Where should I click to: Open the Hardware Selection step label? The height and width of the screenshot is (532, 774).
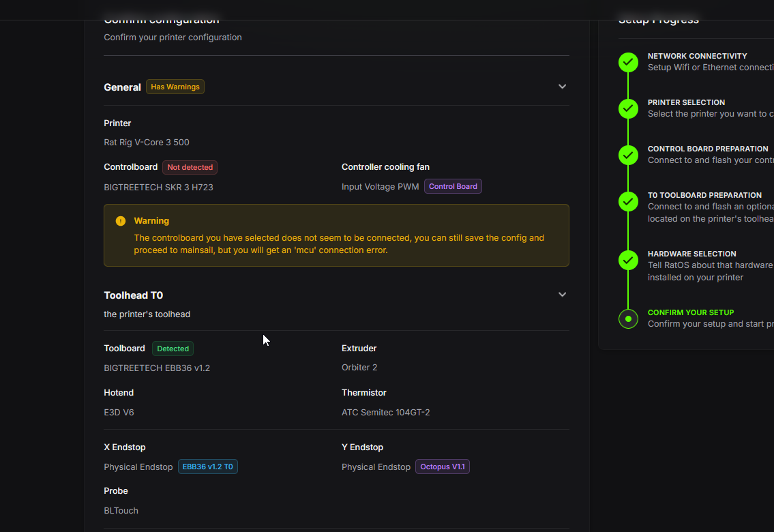(691, 254)
